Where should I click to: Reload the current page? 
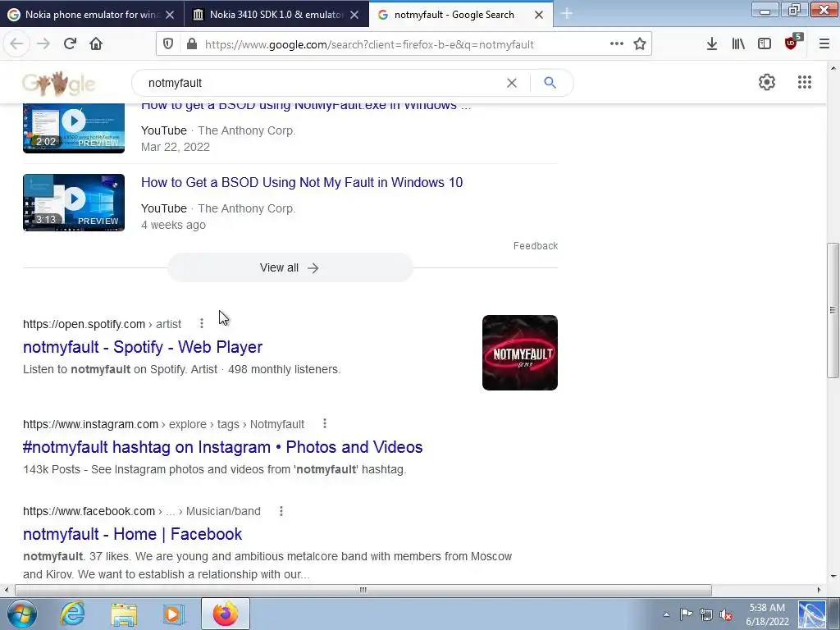pyautogui.click(x=70, y=44)
